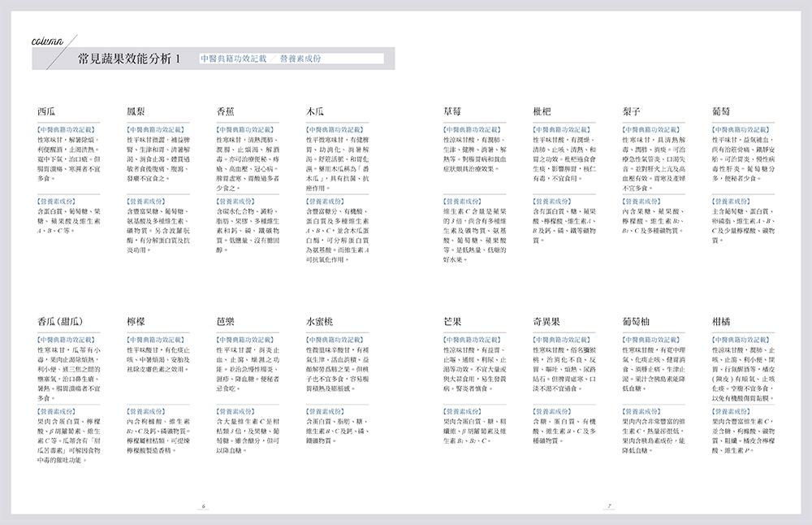Click 【中醫典籍功效記載】 label under 木瓜
Screen dimensions: 812x525
pyautogui.click(x=335, y=129)
